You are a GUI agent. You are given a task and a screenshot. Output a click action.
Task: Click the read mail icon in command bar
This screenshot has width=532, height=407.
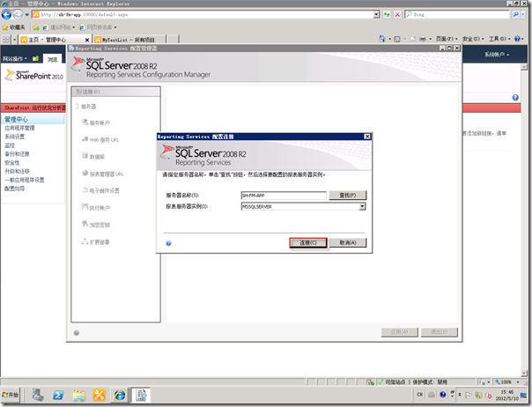(412, 39)
